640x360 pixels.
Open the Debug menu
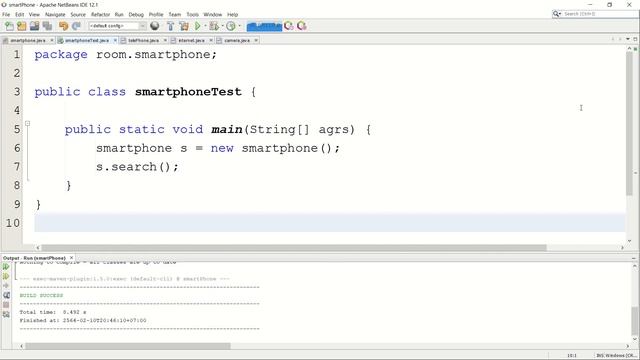[x=136, y=14]
